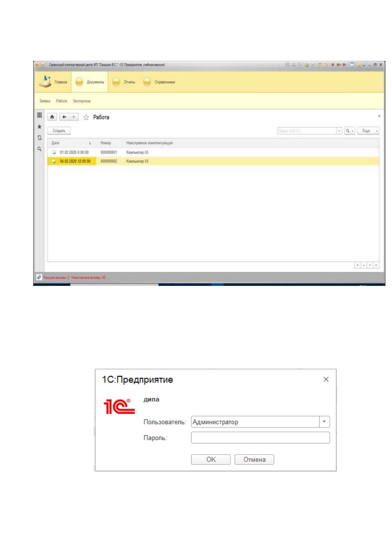392x554 pixels.
Task: Open the Экспертиза document list
Action: tap(82, 101)
